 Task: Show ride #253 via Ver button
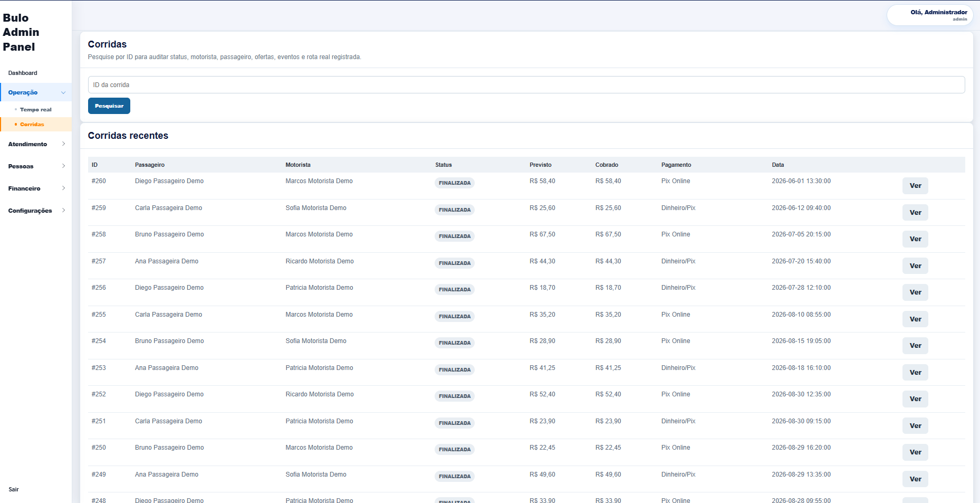pos(915,373)
